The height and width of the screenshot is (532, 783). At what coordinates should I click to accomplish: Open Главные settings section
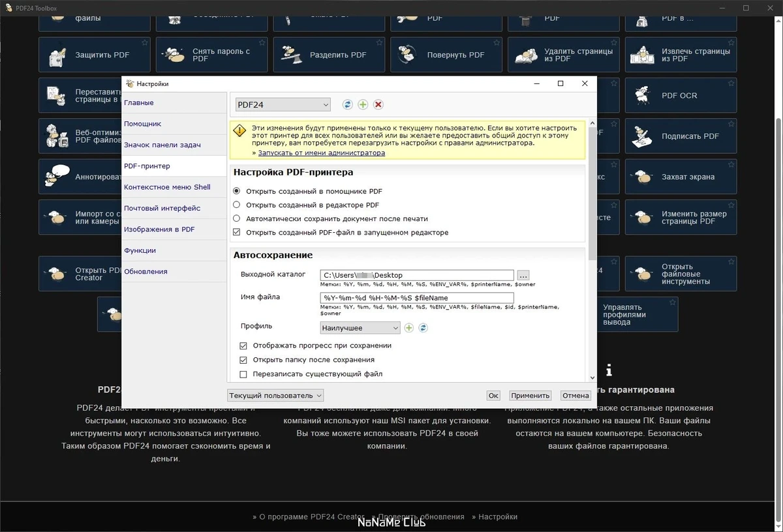174,103
